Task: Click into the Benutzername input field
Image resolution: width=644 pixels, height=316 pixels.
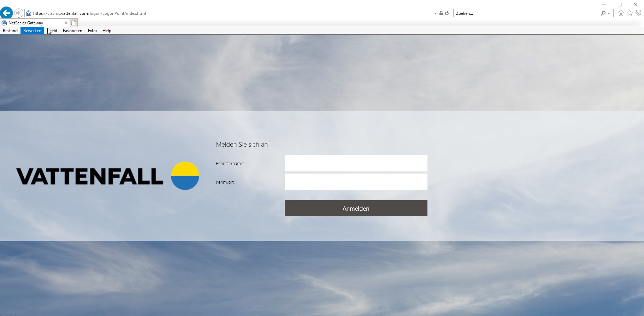Action: 356,163
